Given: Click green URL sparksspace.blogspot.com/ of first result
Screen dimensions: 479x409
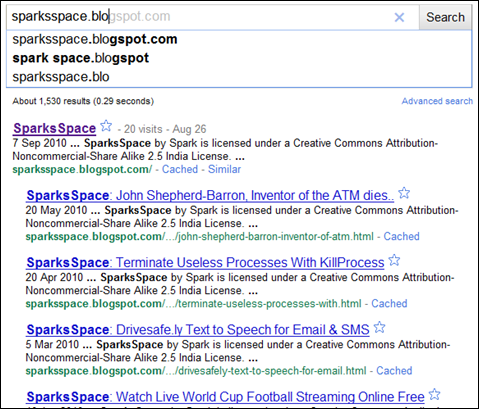Looking at the screenshot, I should (x=82, y=169).
